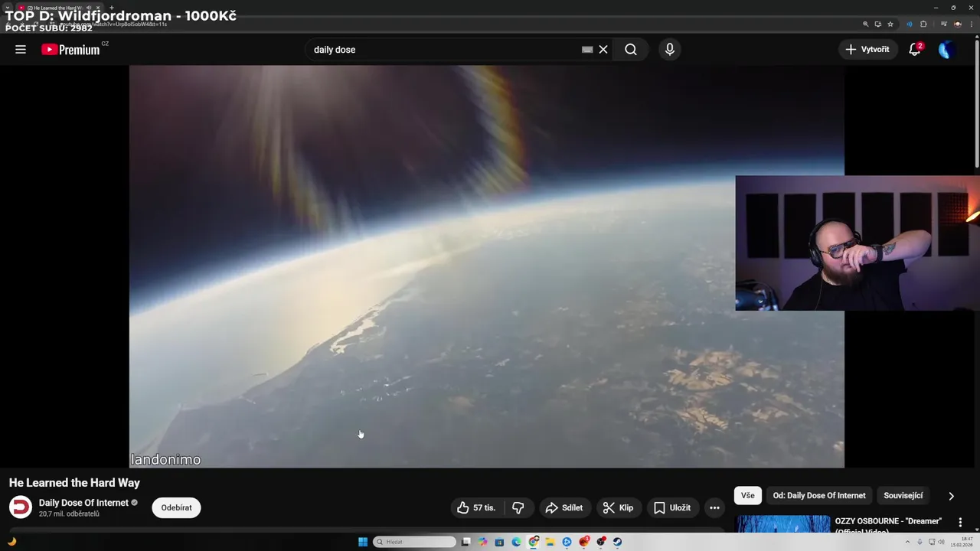Open the browser extensions puzzle icon
980x551 pixels.
point(923,24)
